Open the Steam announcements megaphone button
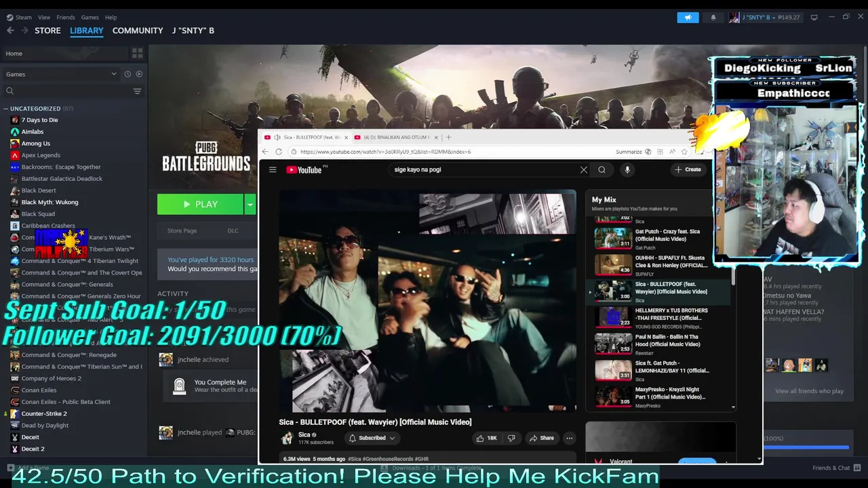The width and height of the screenshot is (868, 488). pos(688,18)
